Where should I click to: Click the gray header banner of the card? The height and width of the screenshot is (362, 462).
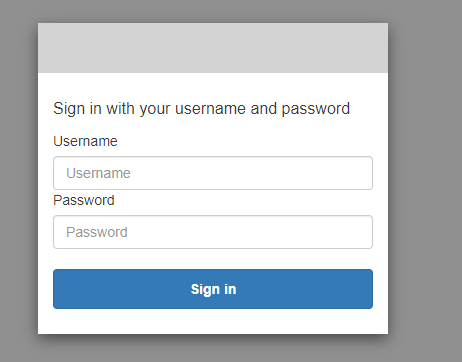click(x=213, y=48)
